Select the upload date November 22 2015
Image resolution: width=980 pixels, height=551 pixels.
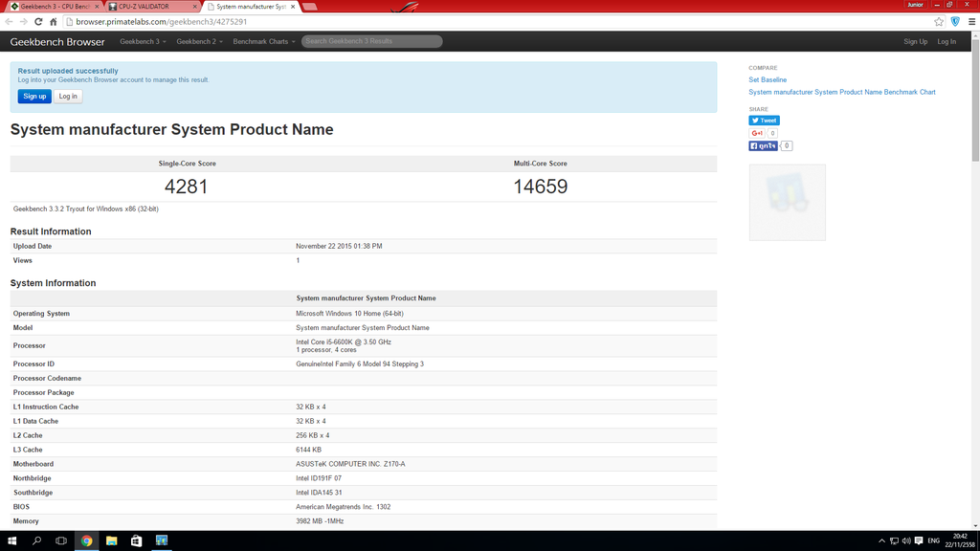click(339, 246)
